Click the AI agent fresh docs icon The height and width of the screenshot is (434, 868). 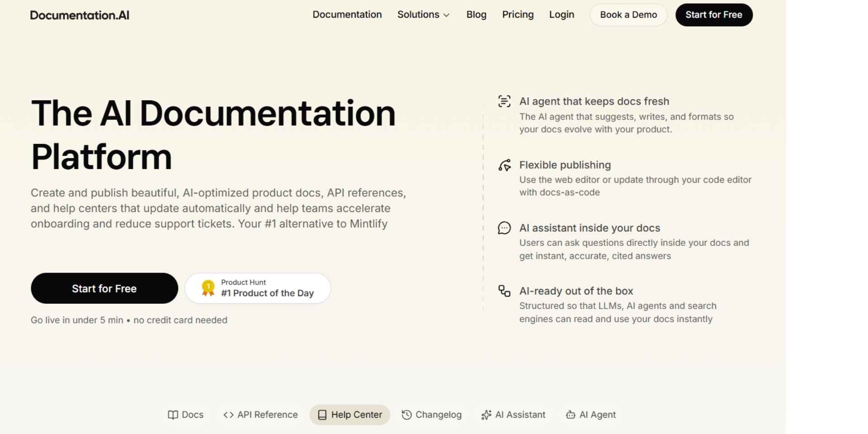(x=504, y=101)
